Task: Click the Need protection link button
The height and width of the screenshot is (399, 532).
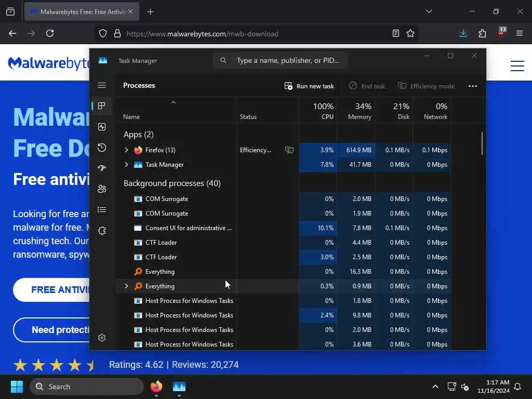Action: tap(51, 330)
